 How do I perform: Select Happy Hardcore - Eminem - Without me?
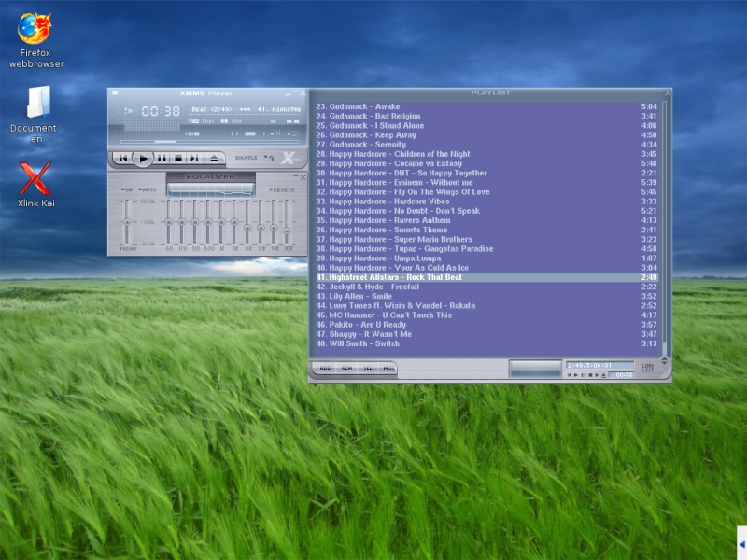tap(486, 182)
